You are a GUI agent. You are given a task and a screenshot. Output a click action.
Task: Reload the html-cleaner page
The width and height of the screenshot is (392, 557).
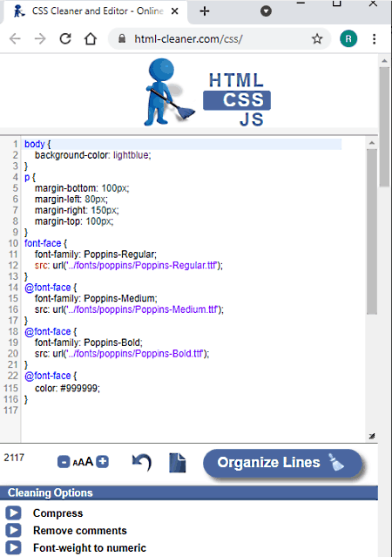click(65, 38)
